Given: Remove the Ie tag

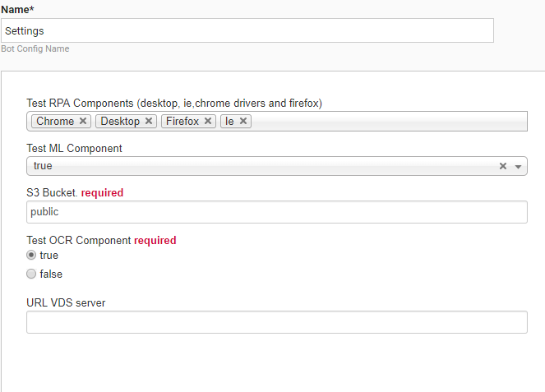Looking at the screenshot, I should click(x=243, y=121).
